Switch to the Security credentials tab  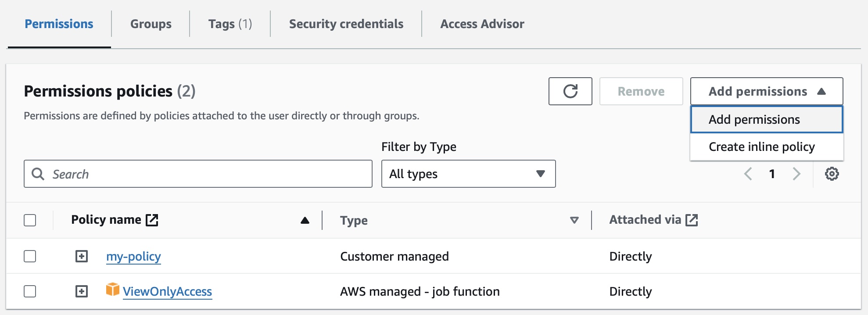[x=346, y=24]
